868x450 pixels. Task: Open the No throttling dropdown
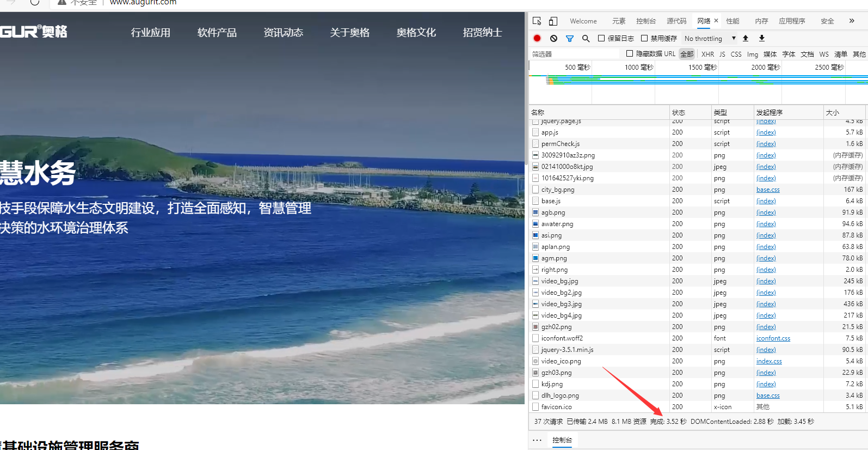tap(710, 38)
